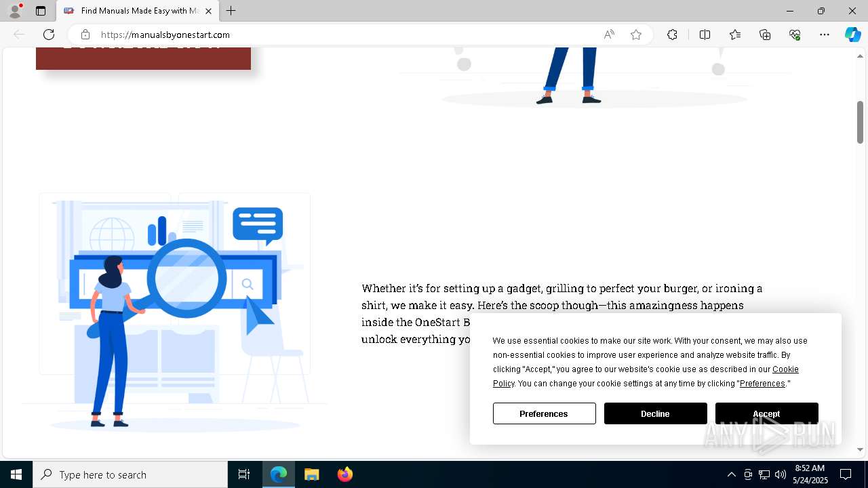
Task: Open network status tray icon
Action: point(764,474)
